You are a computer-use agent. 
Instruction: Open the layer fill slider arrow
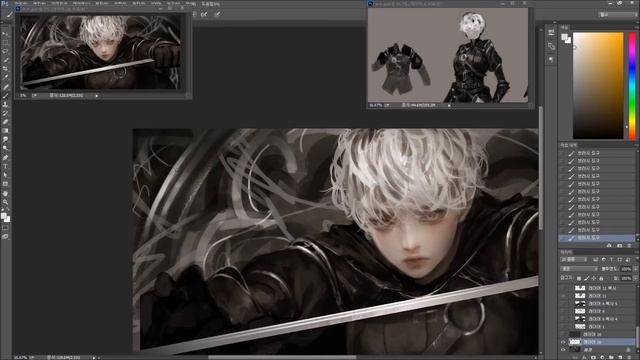(636, 278)
